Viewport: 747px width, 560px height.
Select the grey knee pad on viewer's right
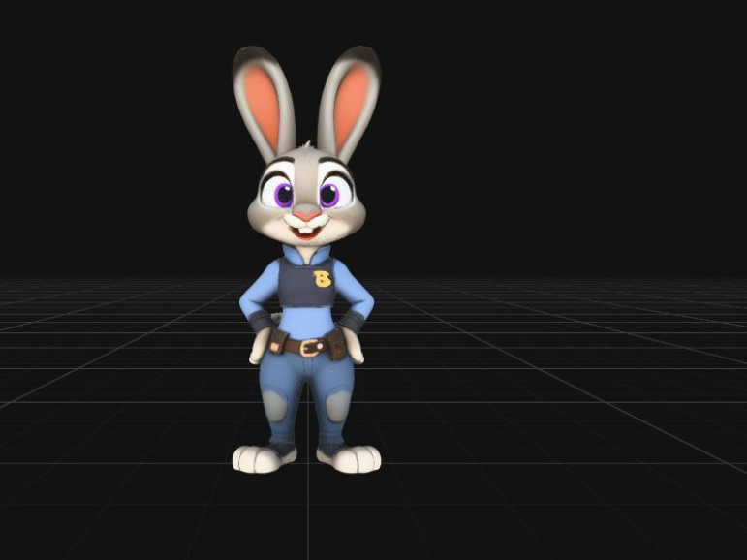338,407
